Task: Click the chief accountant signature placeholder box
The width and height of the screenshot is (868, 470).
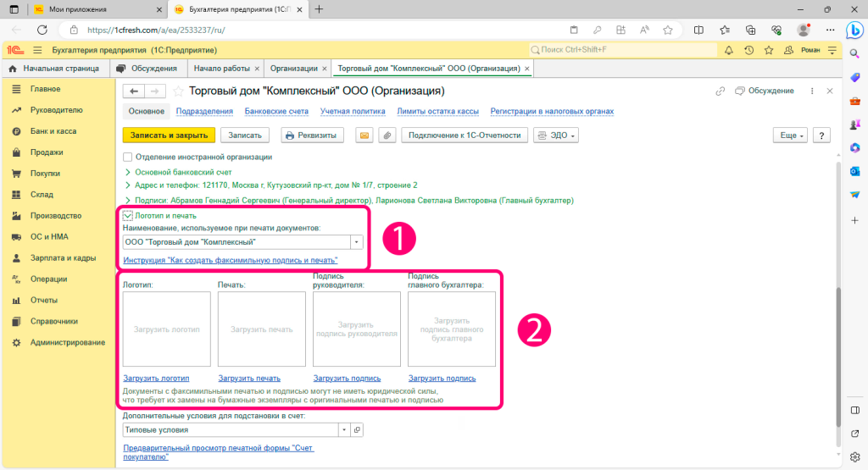Action: [452, 329]
